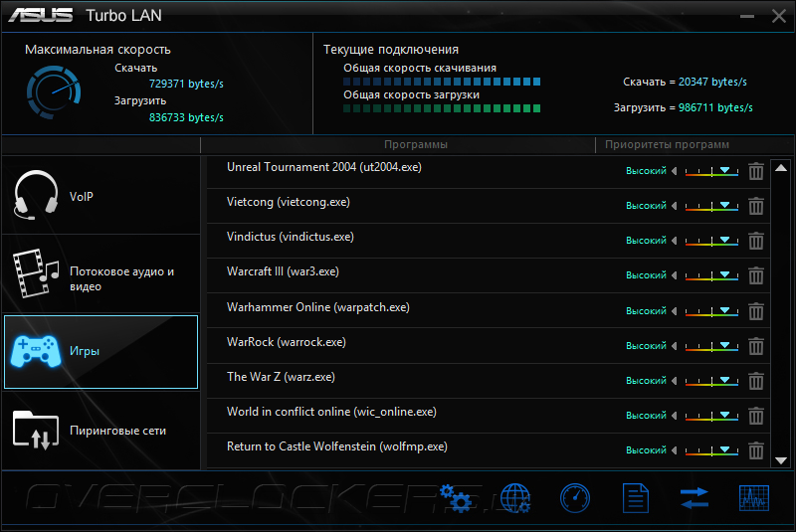Lower priority arrow for Unreal Tournament 2004
The width and height of the screenshot is (796, 532).
(x=675, y=171)
